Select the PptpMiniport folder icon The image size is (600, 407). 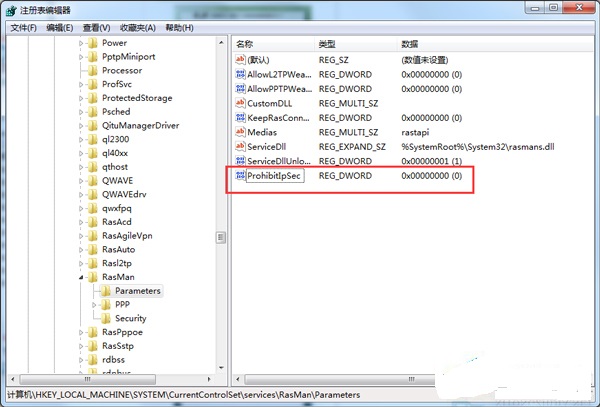point(93,57)
